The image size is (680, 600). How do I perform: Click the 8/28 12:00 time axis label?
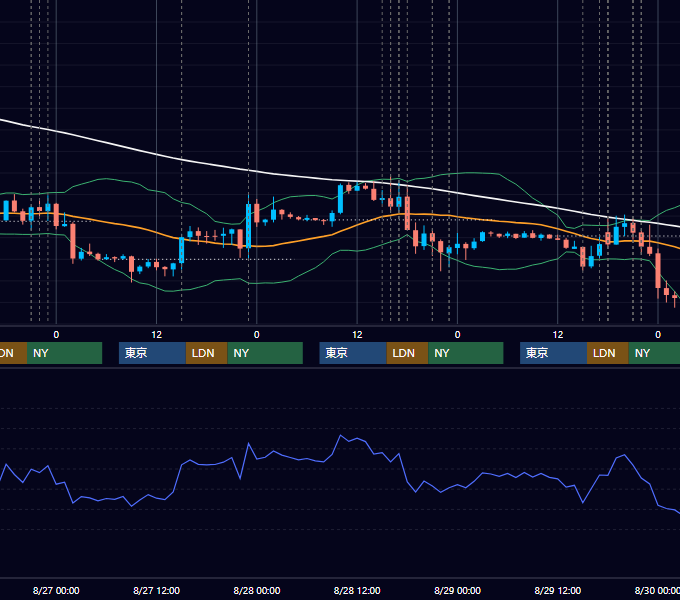pyautogui.click(x=357, y=590)
